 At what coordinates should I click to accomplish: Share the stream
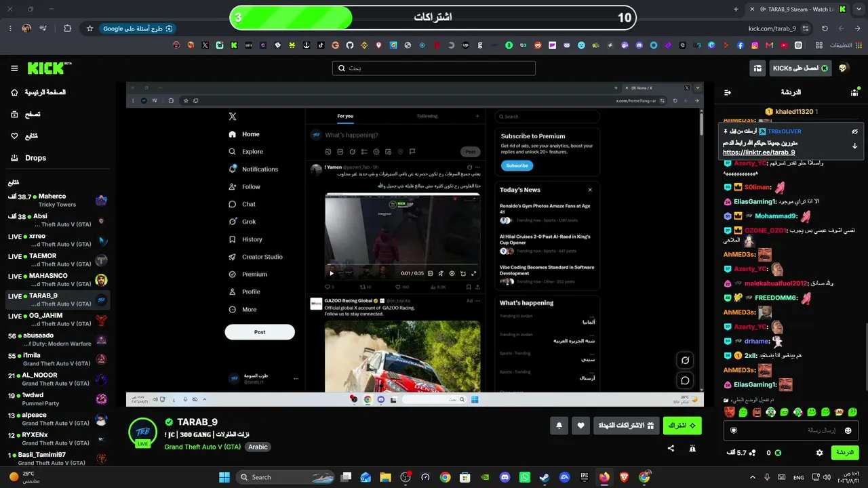pos(671,448)
